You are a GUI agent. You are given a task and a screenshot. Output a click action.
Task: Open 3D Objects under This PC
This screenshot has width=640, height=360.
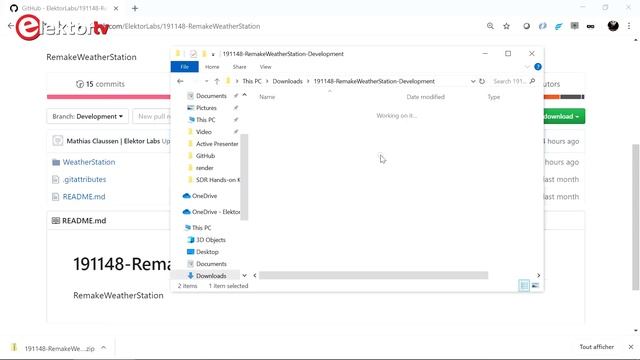click(211, 240)
